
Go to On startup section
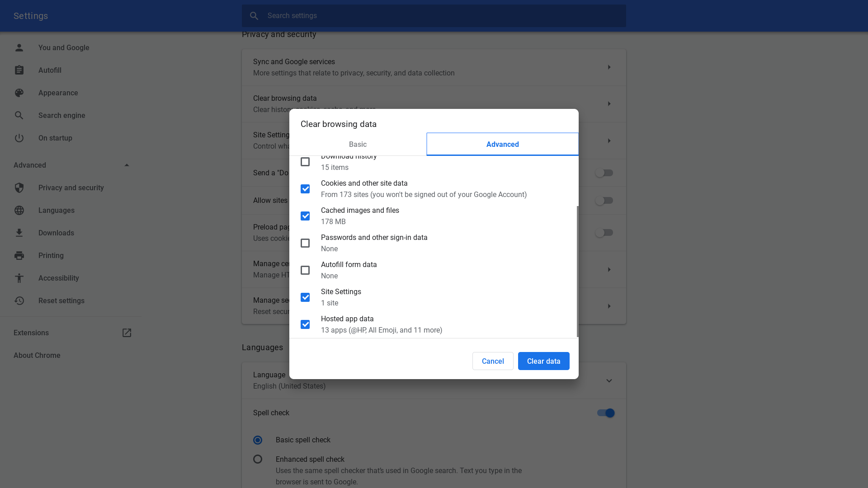[55, 138]
